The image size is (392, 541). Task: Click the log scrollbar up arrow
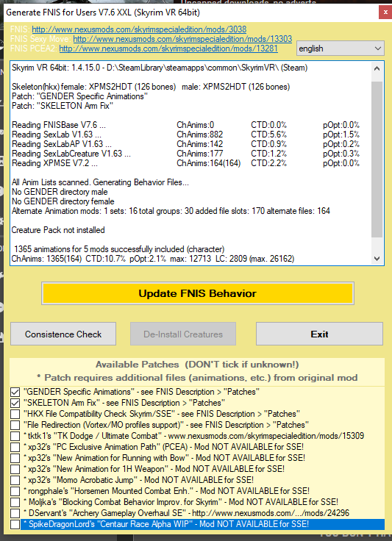pyautogui.click(x=377, y=68)
